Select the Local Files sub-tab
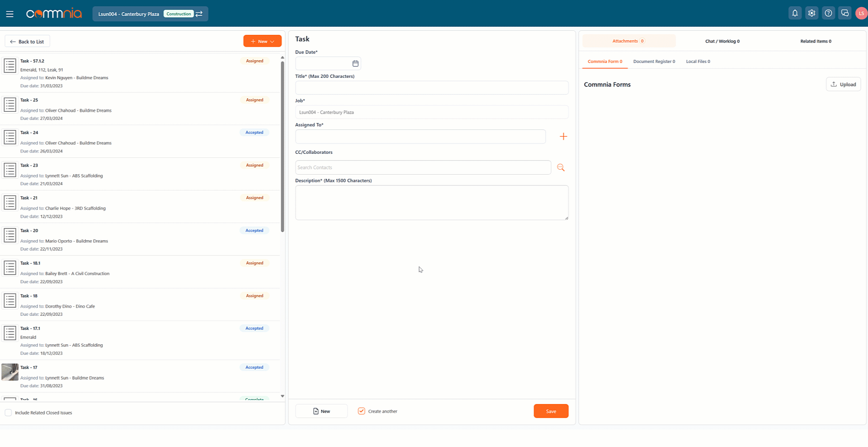 click(698, 62)
